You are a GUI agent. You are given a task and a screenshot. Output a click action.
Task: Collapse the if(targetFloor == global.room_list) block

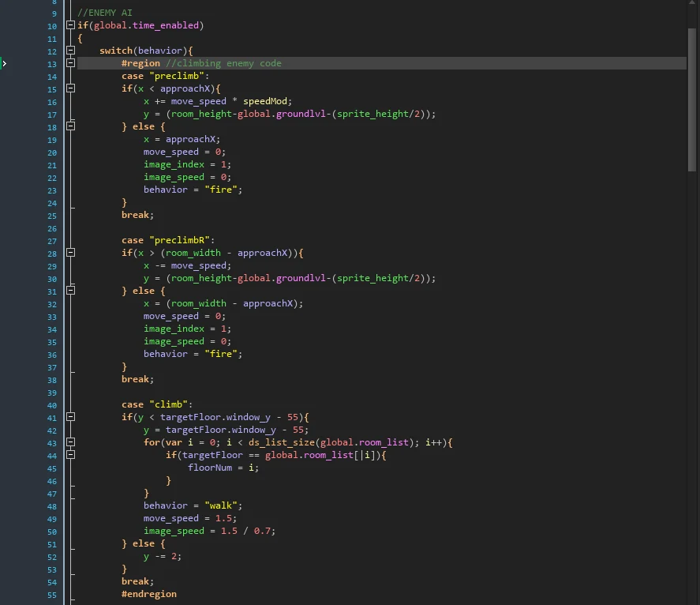click(x=70, y=455)
